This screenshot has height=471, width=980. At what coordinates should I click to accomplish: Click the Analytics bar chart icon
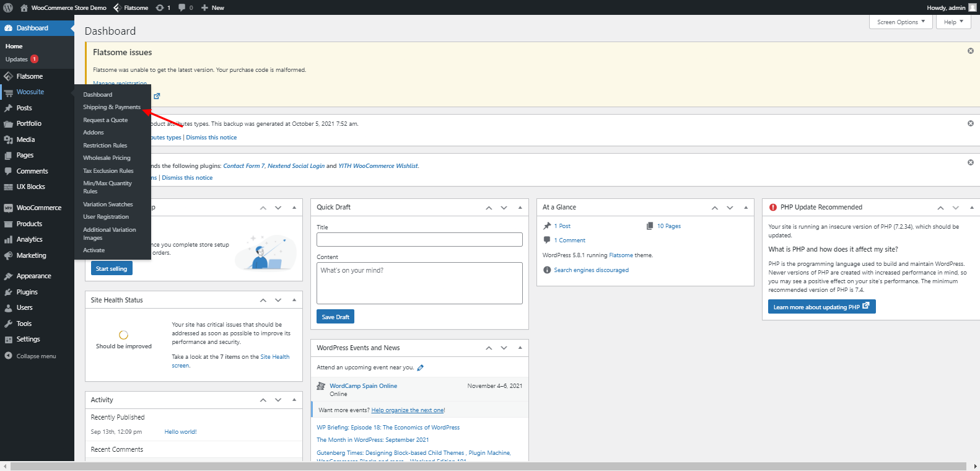pos(9,239)
